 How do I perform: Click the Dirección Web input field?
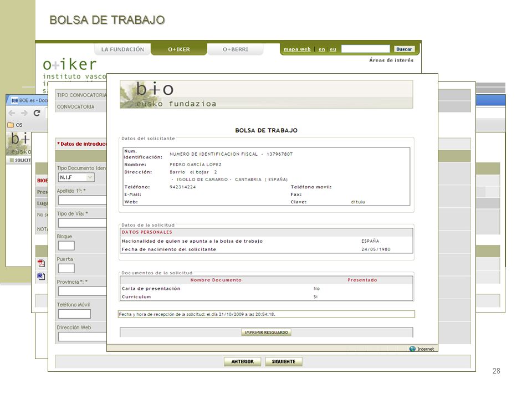[x=83, y=336]
